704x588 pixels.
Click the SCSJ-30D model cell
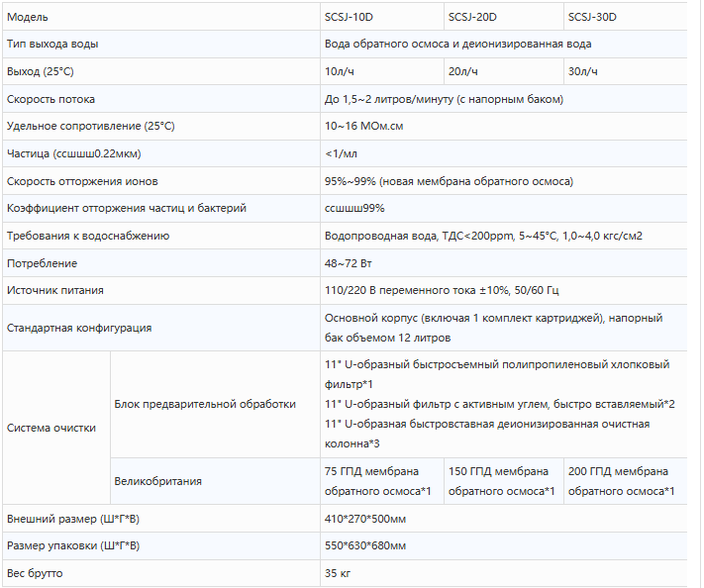pos(598,17)
